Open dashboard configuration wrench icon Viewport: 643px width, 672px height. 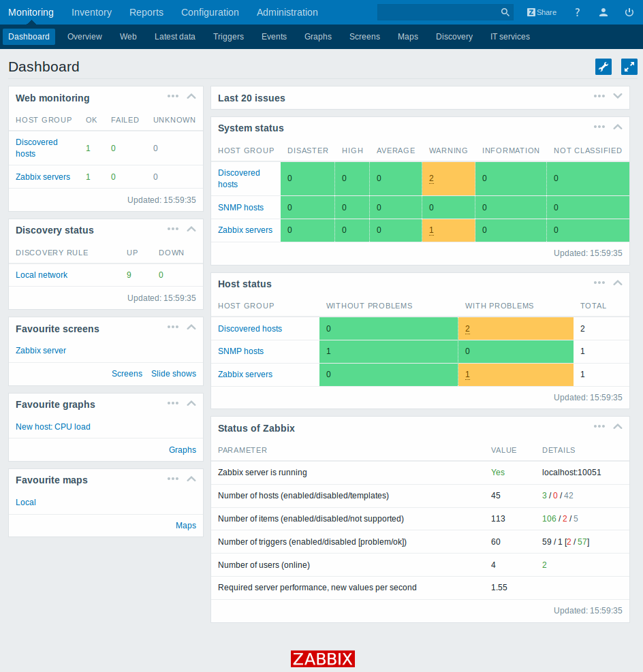[603, 67]
